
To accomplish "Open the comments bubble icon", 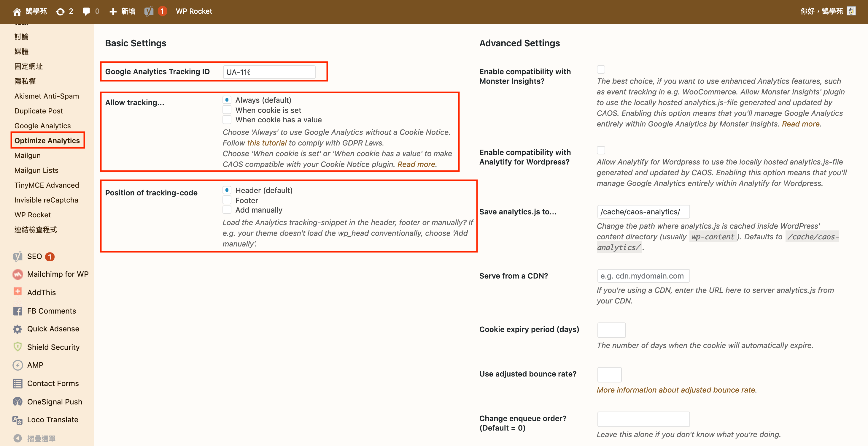I will (x=86, y=12).
